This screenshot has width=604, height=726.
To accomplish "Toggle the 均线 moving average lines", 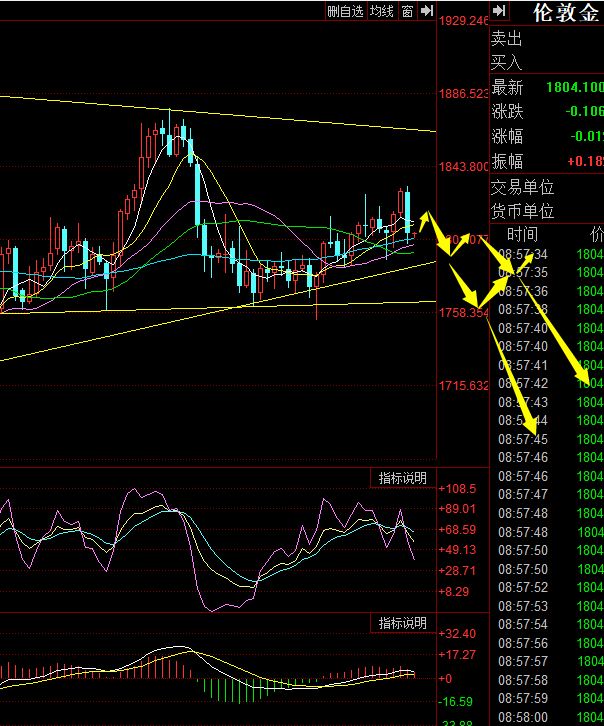I will 382,11.
